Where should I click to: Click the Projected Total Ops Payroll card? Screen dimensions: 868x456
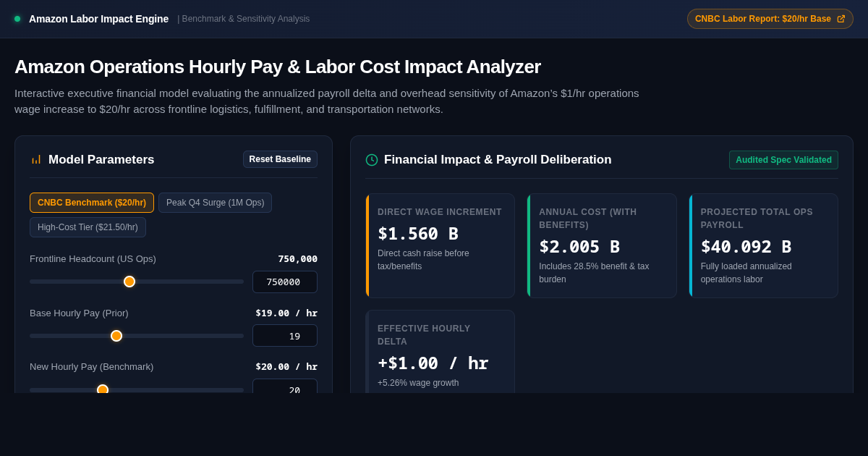coord(764,245)
